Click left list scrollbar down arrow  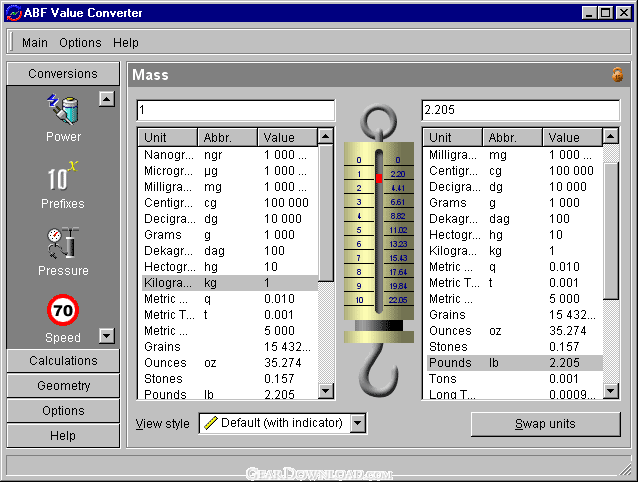click(326, 391)
